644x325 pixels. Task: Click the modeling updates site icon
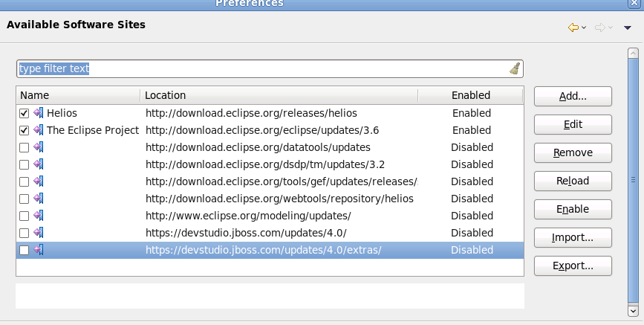click(39, 216)
